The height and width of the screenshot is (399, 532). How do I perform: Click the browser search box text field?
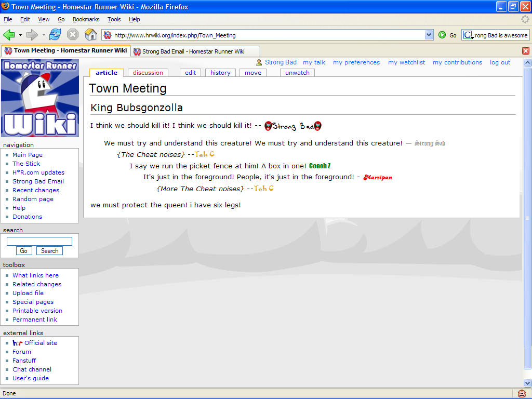coord(501,35)
